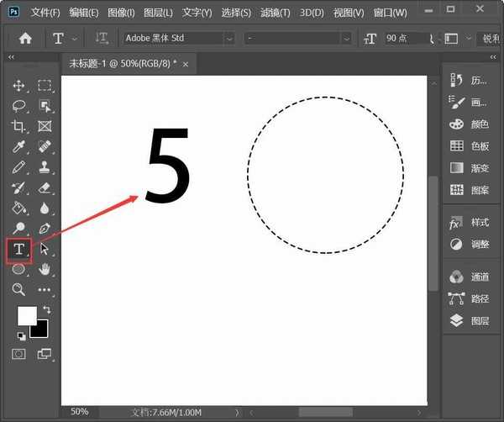Switch to the 未标题-1 document tab
The image size is (504, 422).
click(x=122, y=64)
